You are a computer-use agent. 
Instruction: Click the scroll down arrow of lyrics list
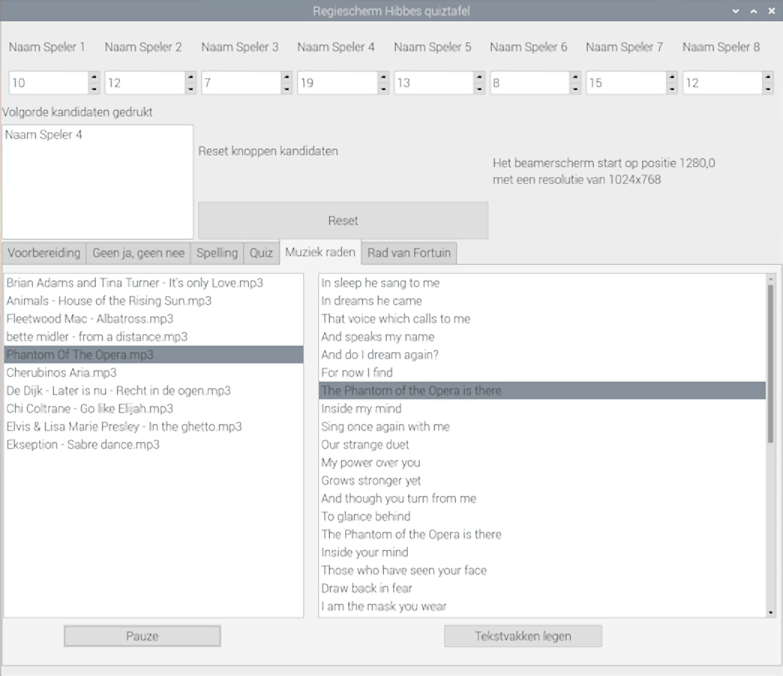[x=770, y=612]
